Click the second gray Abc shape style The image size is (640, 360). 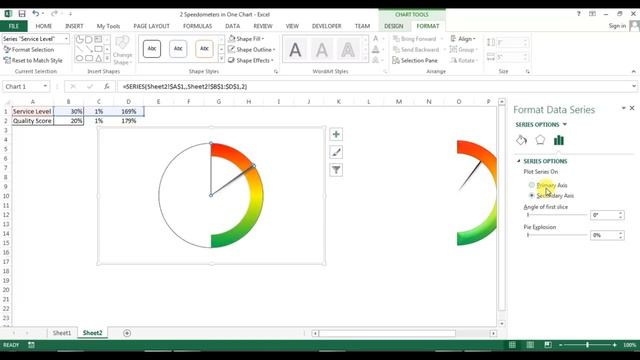click(178, 49)
